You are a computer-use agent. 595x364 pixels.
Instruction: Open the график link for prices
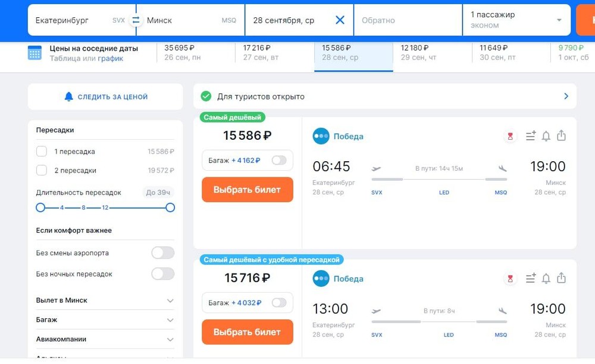[x=111, y=58]
